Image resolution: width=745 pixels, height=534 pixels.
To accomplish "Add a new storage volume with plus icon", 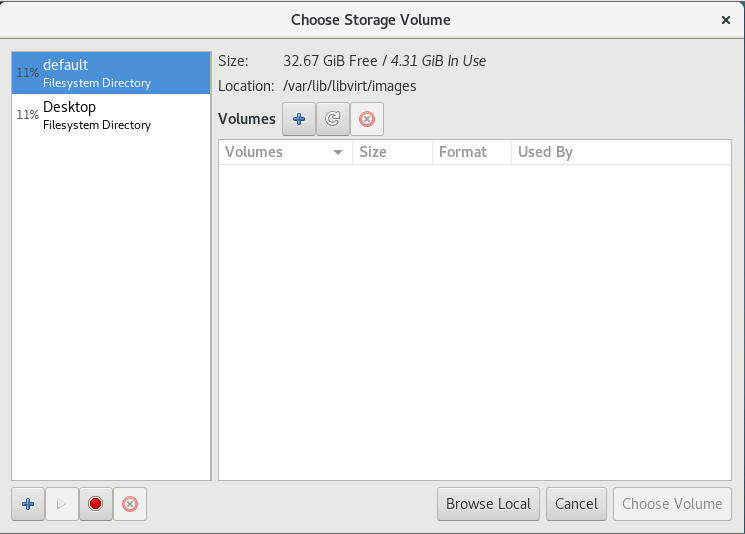I will tap(299, 119).
